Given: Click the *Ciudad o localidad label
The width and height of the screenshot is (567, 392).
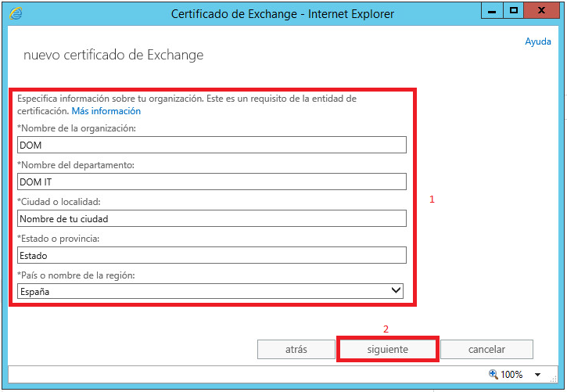Looking at the screenshot, I should 59,202.
